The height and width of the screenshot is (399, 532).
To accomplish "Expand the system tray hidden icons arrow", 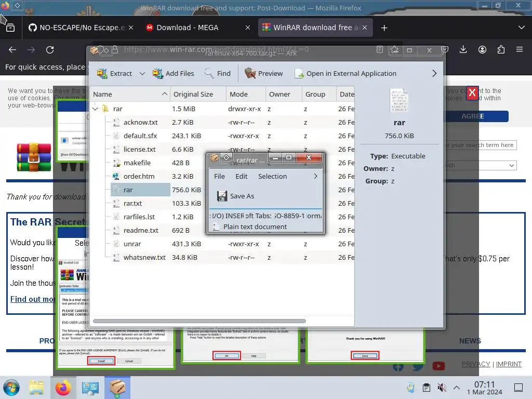I will tap(457, 388).
